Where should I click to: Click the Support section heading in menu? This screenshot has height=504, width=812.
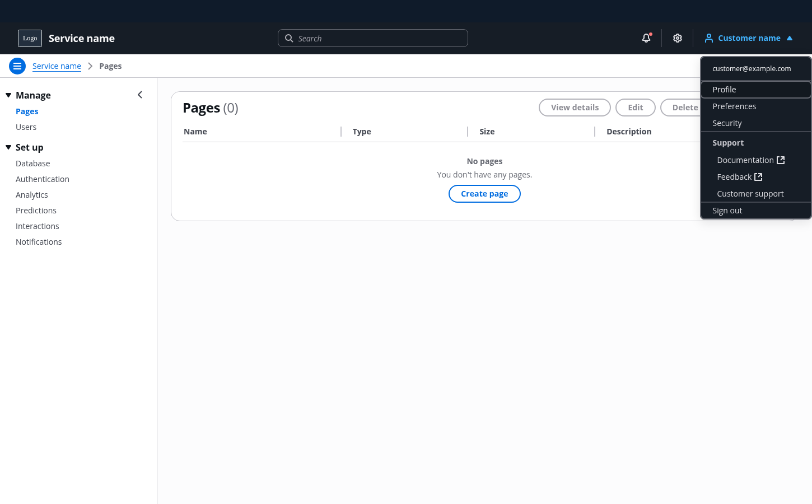tap(728, 143)
